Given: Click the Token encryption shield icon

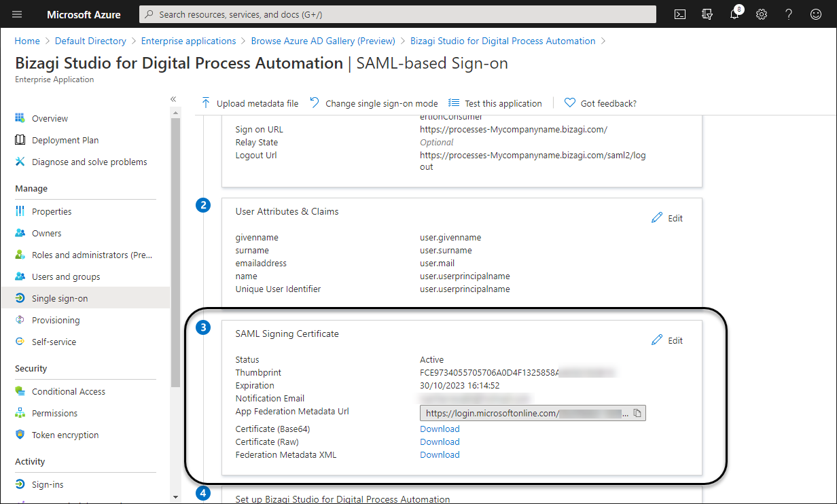Looking at the screenshot, I should click(x=20, y=435).
